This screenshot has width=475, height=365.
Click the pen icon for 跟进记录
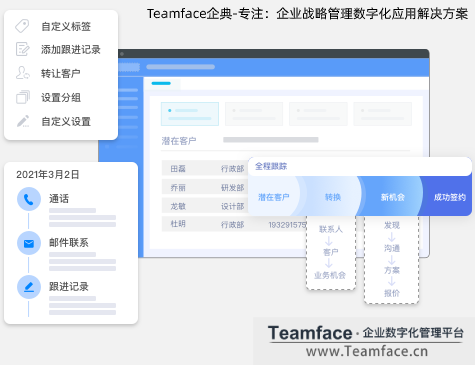[x=29, y=287]
